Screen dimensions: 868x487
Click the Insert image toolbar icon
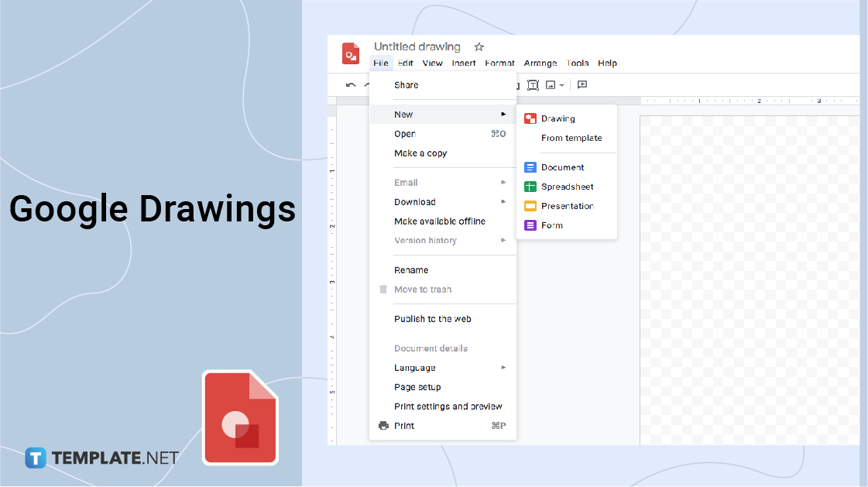pos(551,85)
